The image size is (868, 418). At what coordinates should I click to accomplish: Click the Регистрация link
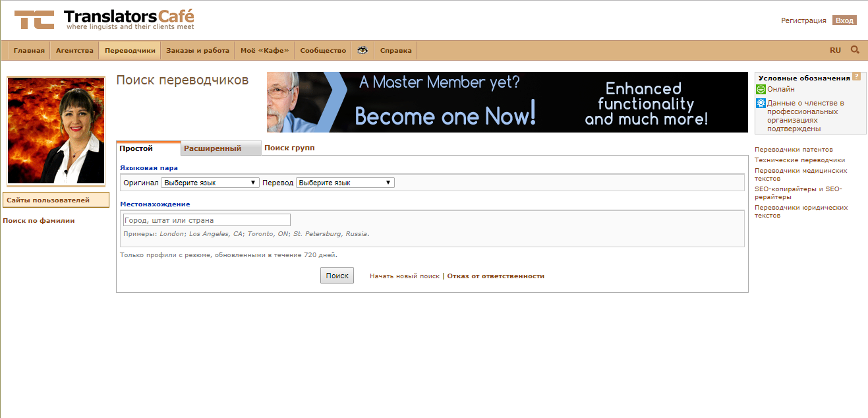point(803,20)
